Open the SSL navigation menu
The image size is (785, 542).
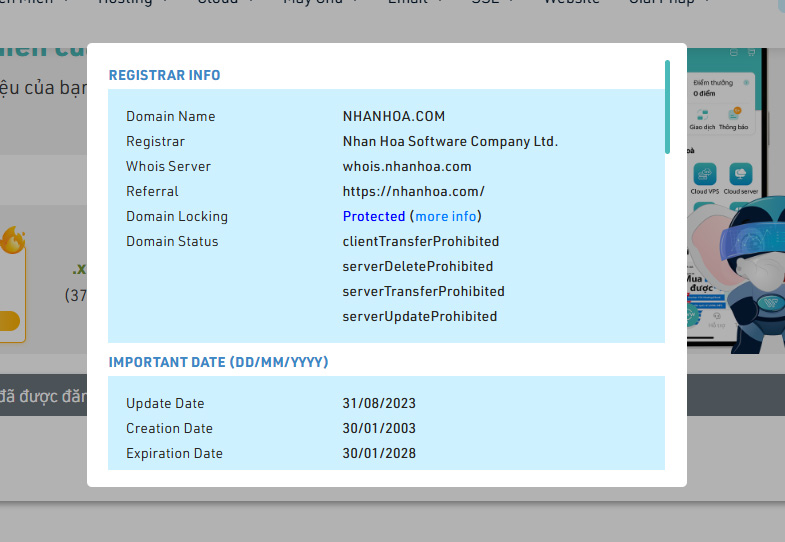(491, 3)
